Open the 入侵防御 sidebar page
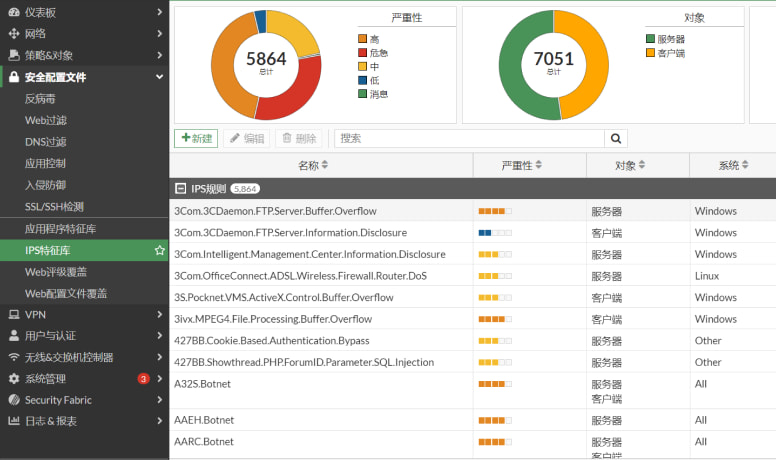 point(45,185)
